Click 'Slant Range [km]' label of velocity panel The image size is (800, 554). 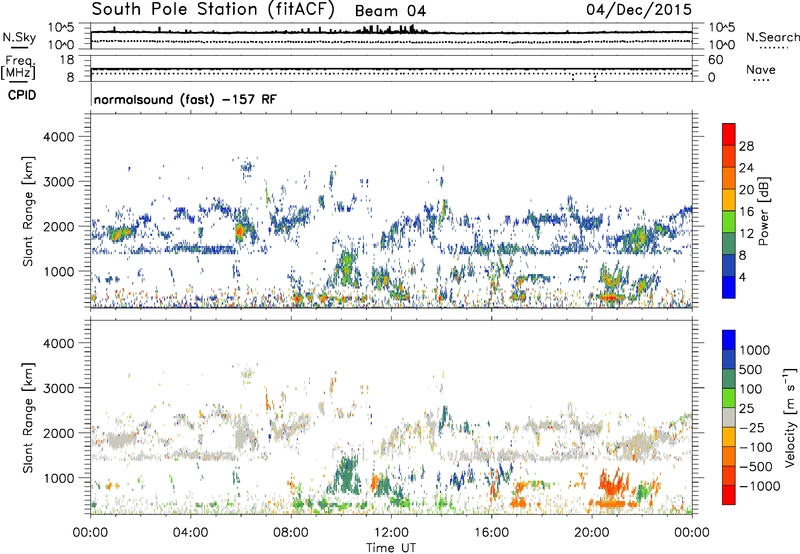pos(28,418)
